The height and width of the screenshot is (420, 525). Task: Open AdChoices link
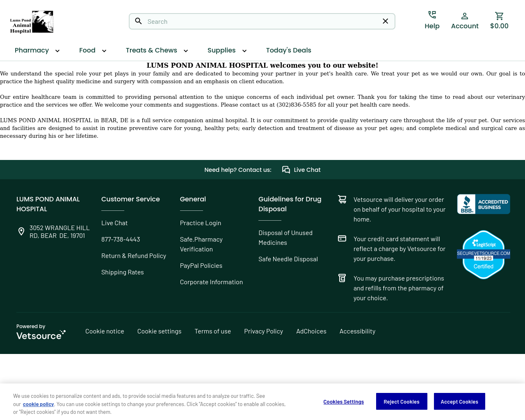311,331
